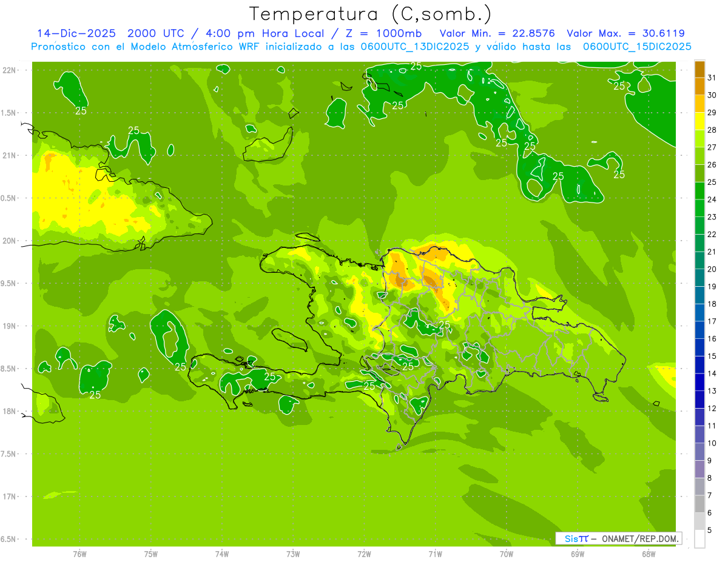Image resolution: width=728 pixels, height=562 pixels.
Task: Click the legend scale number 26
Action: [712, 165]
